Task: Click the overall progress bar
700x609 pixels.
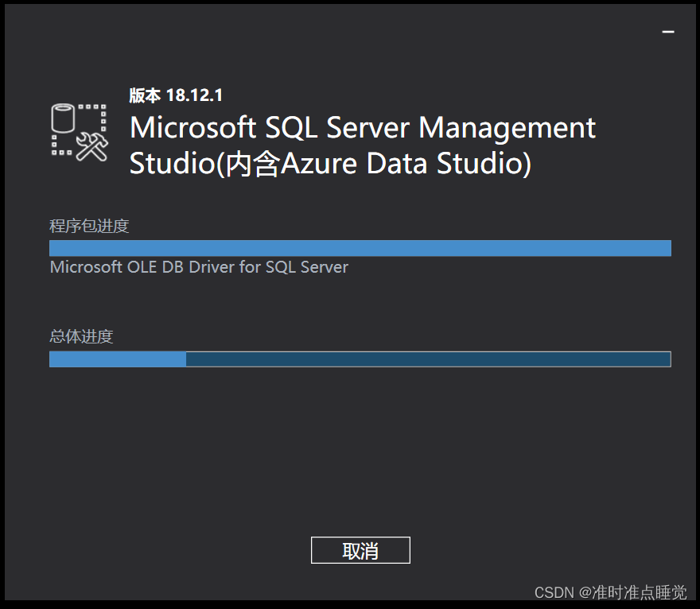Action: (x=360, y=359)
